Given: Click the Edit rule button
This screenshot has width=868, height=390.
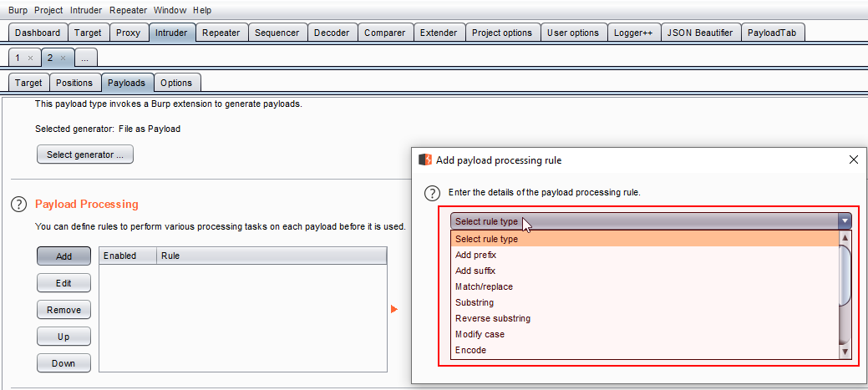Looking at the screenshot, I should [x=63, y=282].
